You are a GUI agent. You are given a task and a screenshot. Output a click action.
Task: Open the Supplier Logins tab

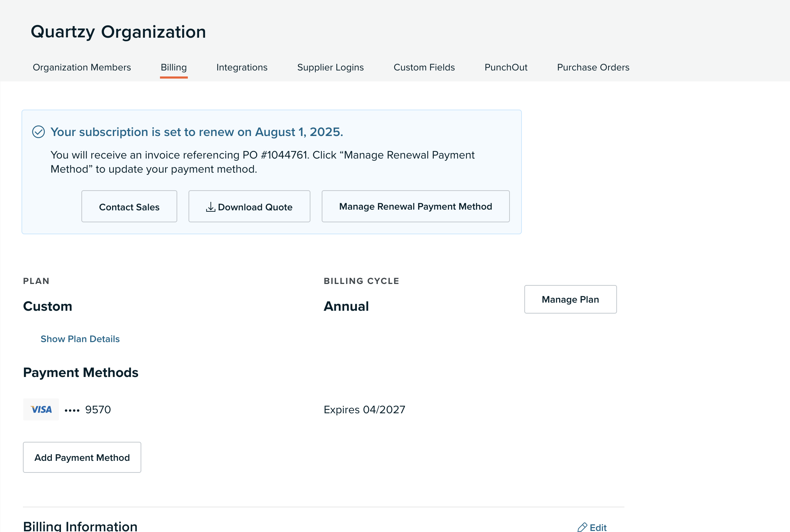tap(331, 67)
